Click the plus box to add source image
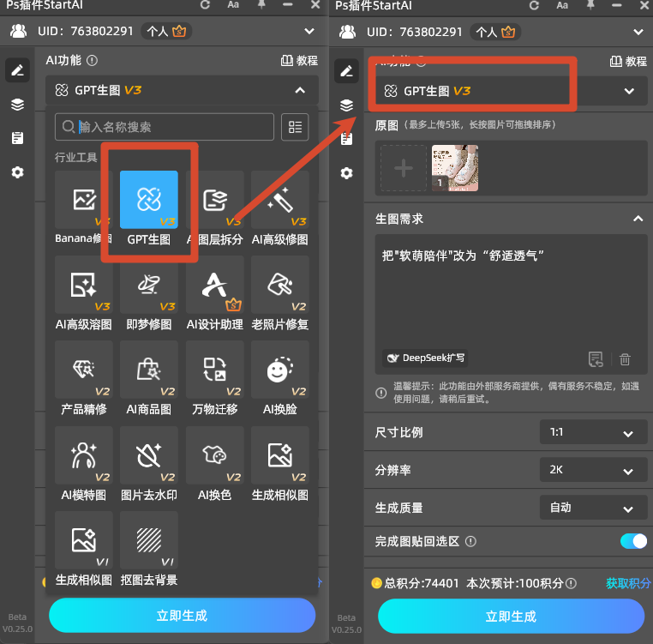 404,168
